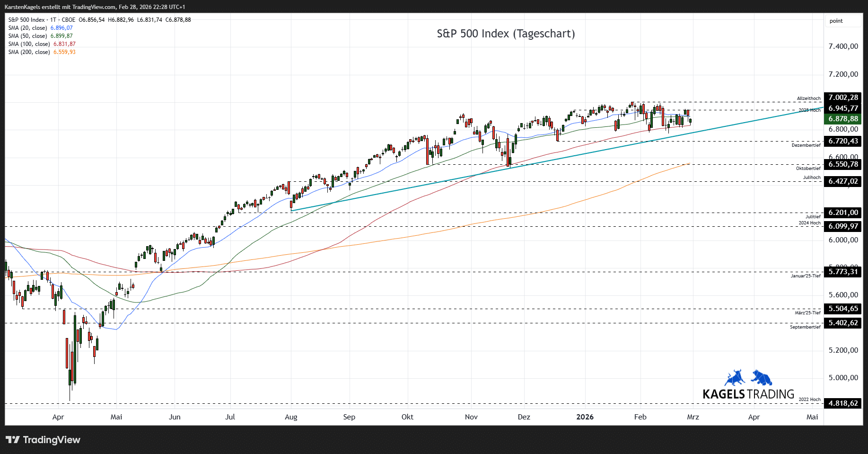This screenshot has height=454, width=868.
Task: Expand the SMA (100, close) indicator legend
Action: click(x=29, y=44)
